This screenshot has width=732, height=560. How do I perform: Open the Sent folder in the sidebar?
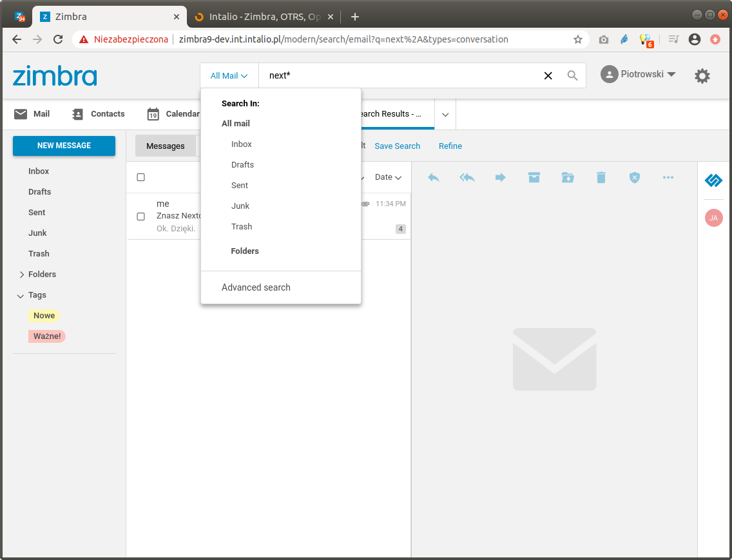[37, 213]
